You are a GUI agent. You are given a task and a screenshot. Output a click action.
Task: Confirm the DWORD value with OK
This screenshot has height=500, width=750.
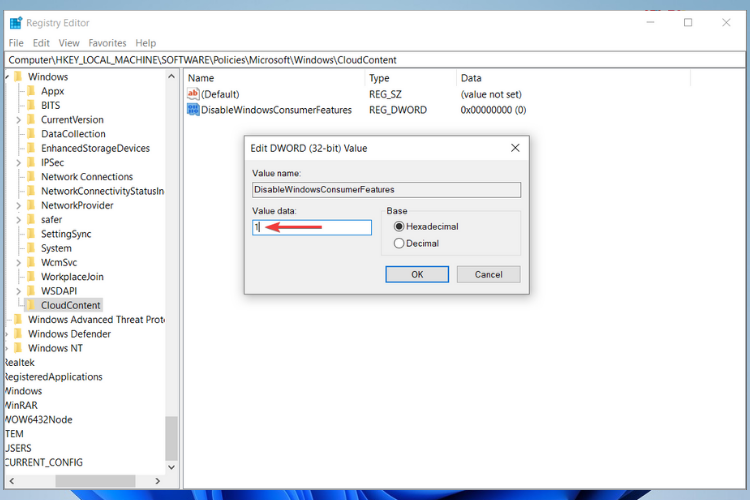click(417, 274)
